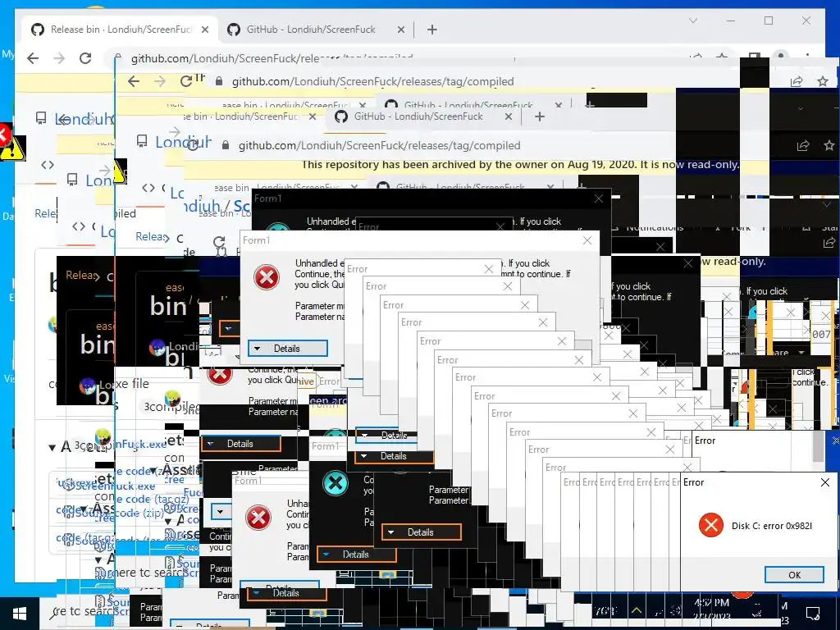
Task: Close the rearmost Error window in the cascade
Action: point(489,269)
